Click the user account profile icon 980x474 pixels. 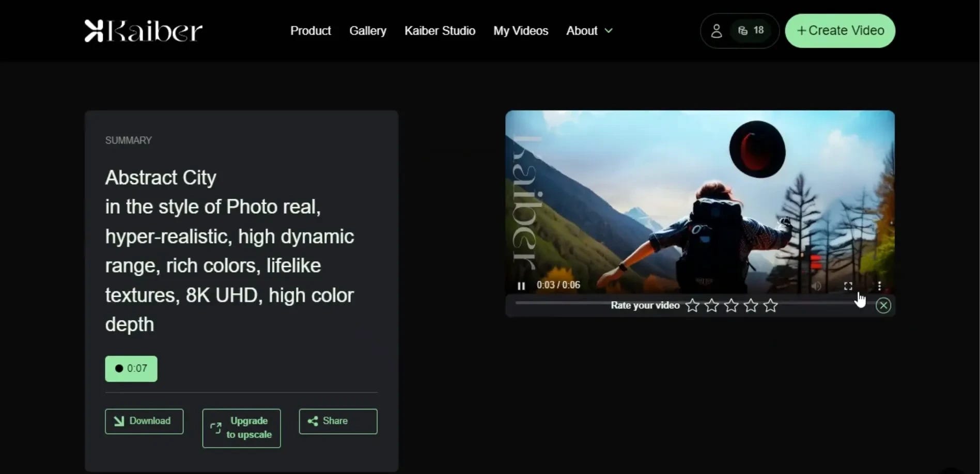(717, 30)
